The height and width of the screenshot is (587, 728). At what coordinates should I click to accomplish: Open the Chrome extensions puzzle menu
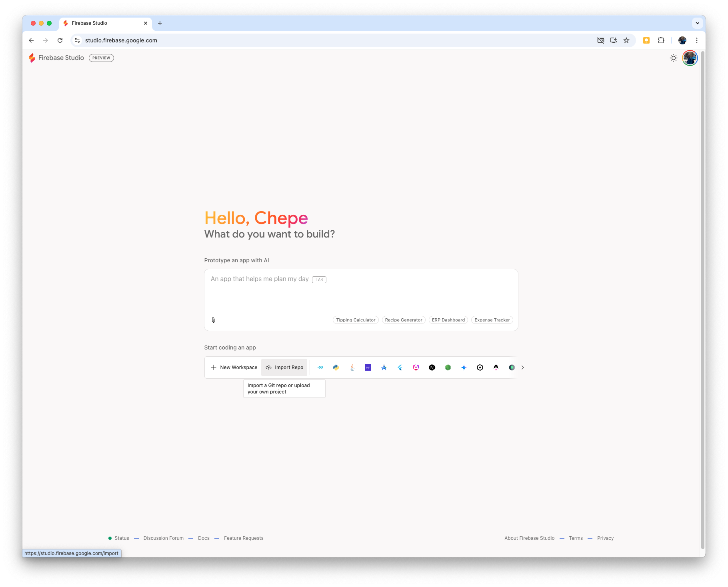pyautogui.click(x=661, y=40)
